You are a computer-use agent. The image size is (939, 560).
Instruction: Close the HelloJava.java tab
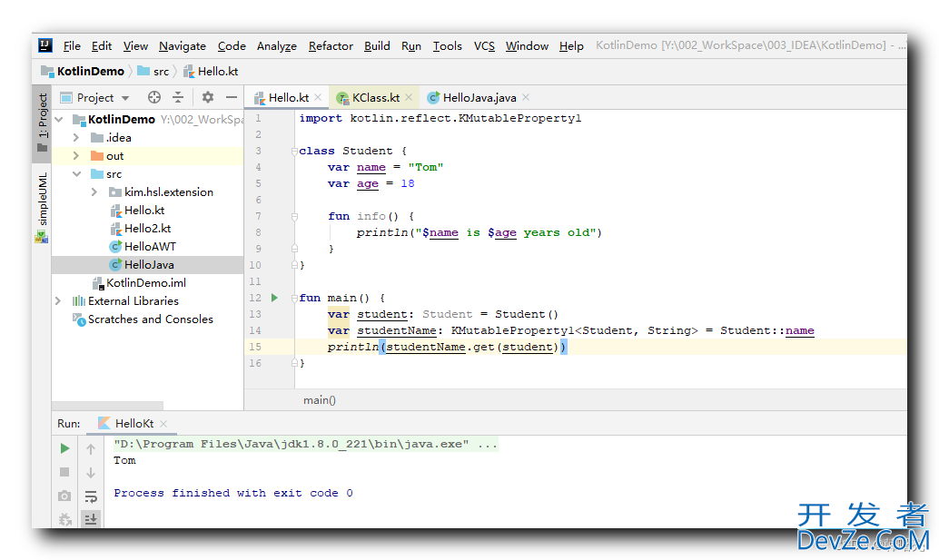[x=525, y=97]
